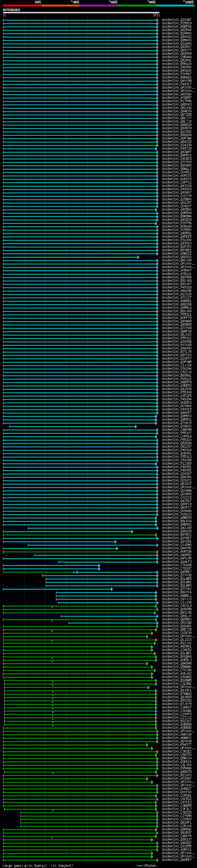Viewport: 197px width, 868px height.
Task: Select hit UniRef100_Q45RE7
Action: [x=177, y=572]
